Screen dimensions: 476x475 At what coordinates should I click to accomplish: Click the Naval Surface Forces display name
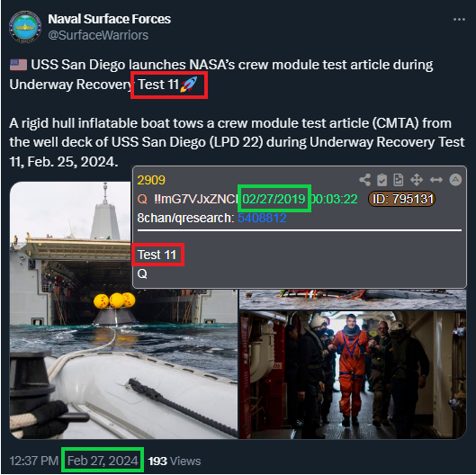[109, 19]
